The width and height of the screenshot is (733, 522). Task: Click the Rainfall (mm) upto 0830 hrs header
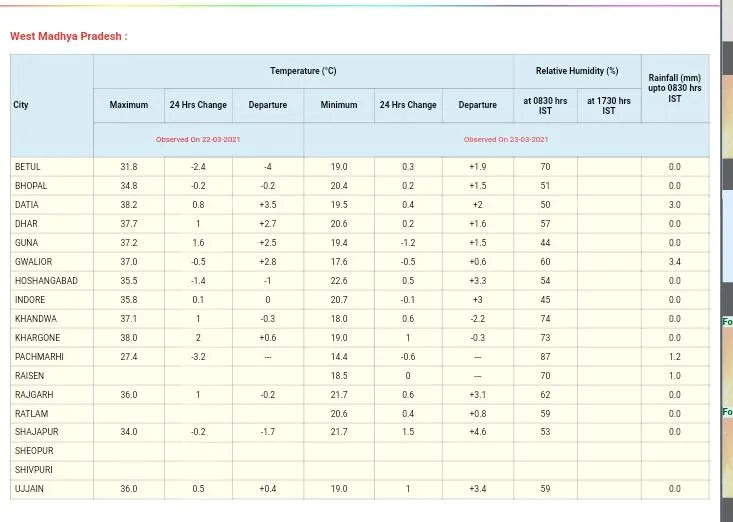click(675, 88)
